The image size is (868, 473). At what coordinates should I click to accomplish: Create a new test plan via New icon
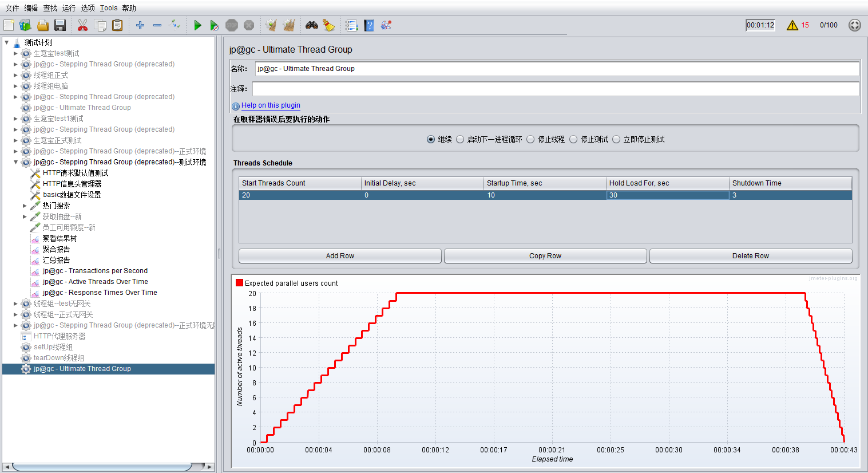coord(9,25)
